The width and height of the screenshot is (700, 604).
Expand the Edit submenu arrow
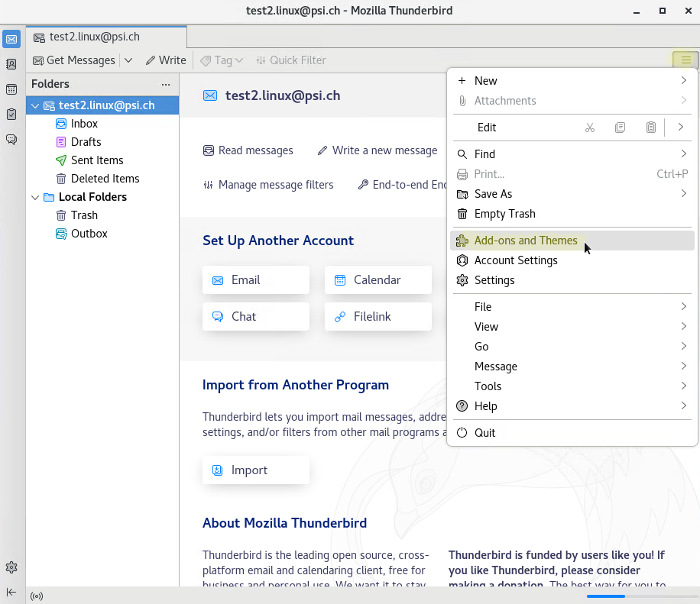680,127
